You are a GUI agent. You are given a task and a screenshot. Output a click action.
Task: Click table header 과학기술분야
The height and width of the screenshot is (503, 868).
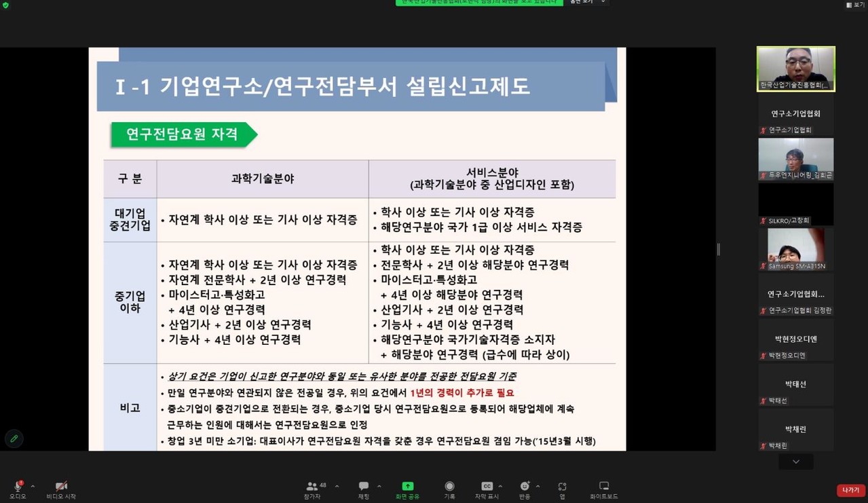[263, 179]
